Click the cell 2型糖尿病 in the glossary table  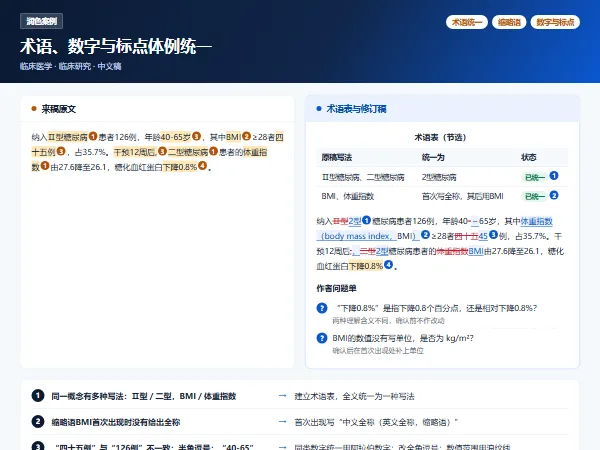coord(439,177)
